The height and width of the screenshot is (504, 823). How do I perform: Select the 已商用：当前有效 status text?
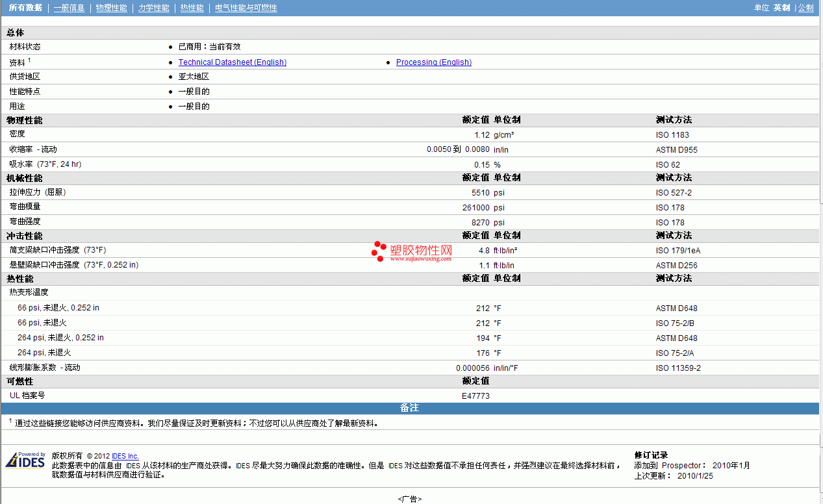(x=210, y=47)
